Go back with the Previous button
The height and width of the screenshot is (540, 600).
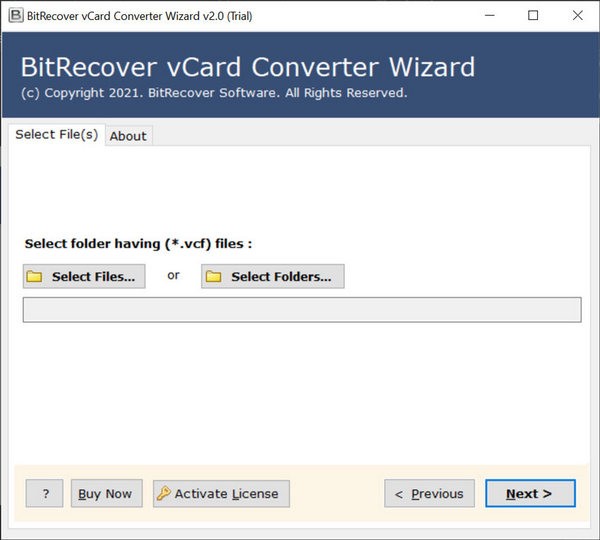pos(429,493)
